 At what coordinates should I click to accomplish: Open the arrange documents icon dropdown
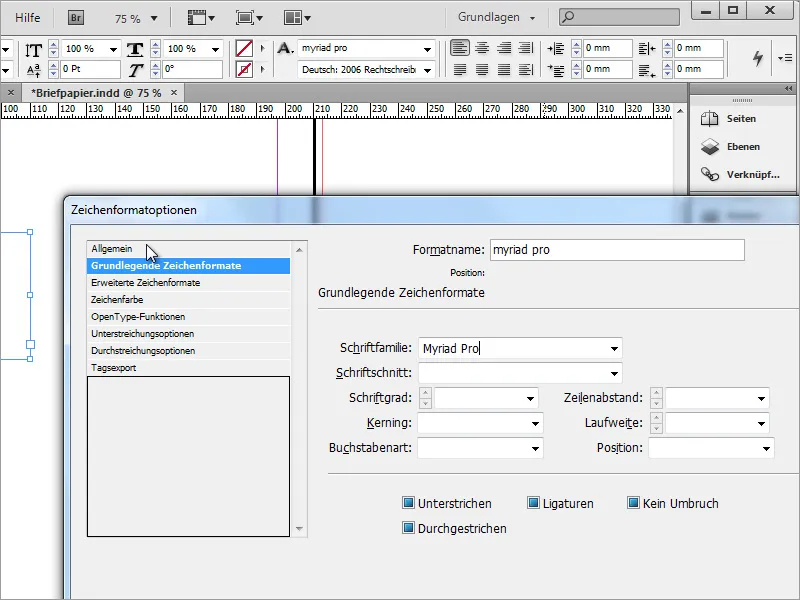click(x=297, y=18)
